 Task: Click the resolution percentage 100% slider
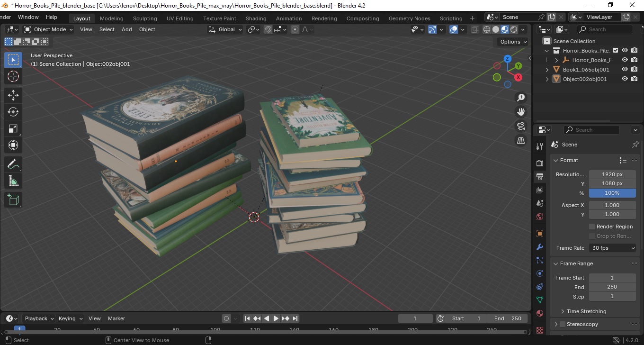(x=612, y=193)
